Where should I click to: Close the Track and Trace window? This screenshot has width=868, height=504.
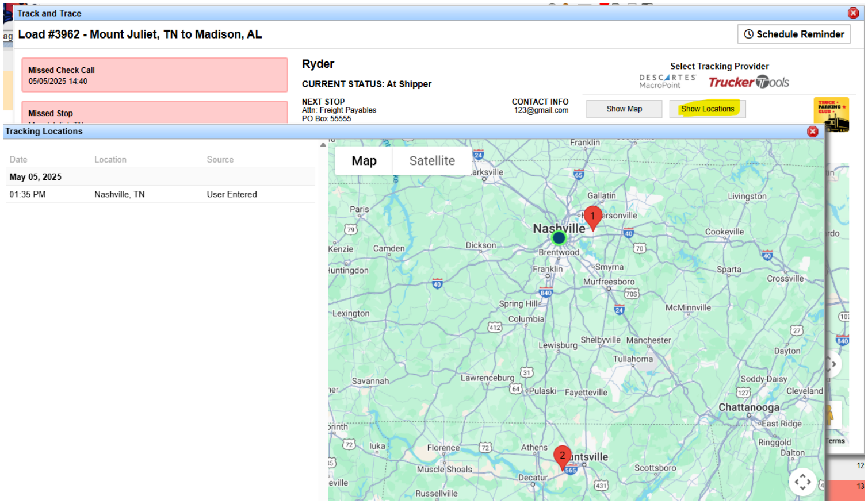coord(854,13)
